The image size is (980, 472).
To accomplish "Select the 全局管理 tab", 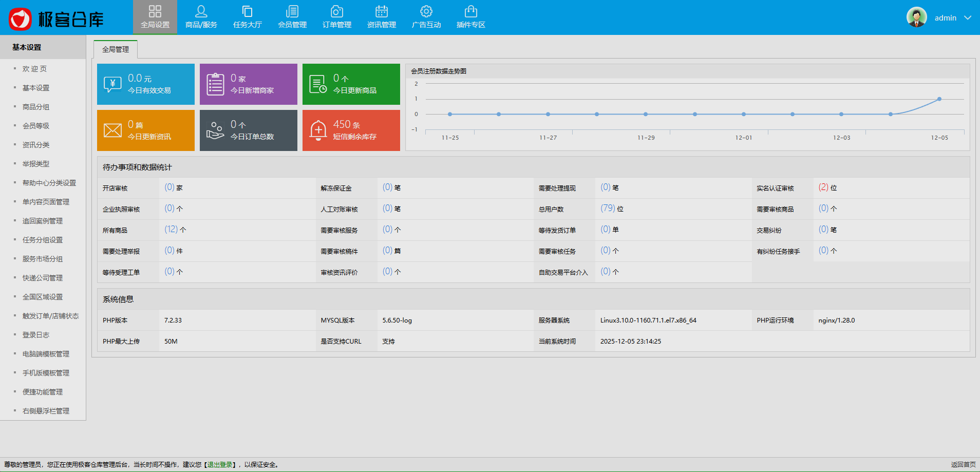I will click(x=116, y=49).
